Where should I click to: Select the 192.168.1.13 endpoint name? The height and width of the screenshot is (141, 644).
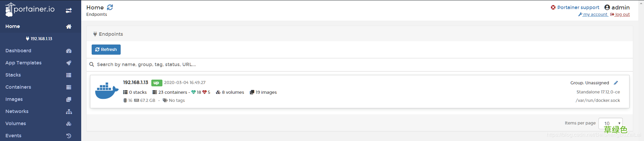135,82
